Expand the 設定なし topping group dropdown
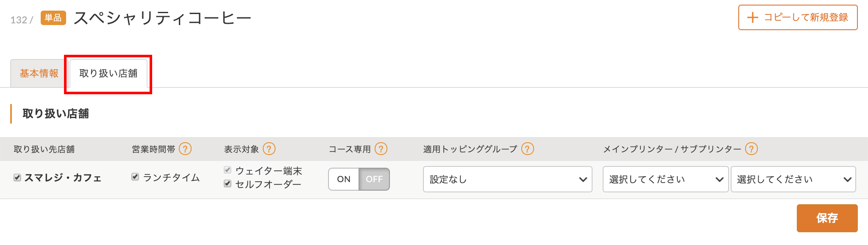The width and height of the screenshot is (868, 245). pyautogui.click(x=507, y=179)
